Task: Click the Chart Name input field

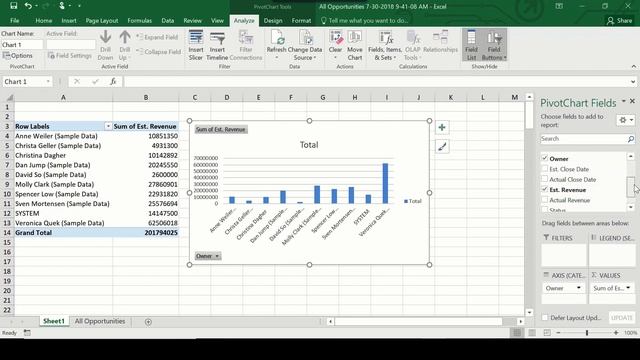Action: 22,45
